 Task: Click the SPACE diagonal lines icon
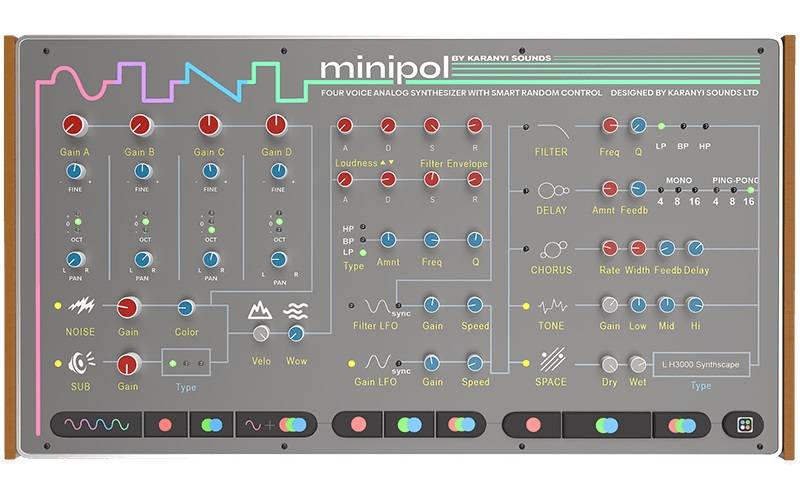(552, 360)
